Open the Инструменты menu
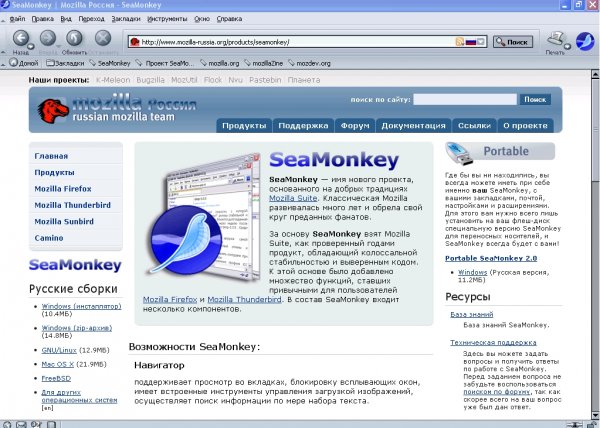600x428 pixels. [x=167, y=19]
